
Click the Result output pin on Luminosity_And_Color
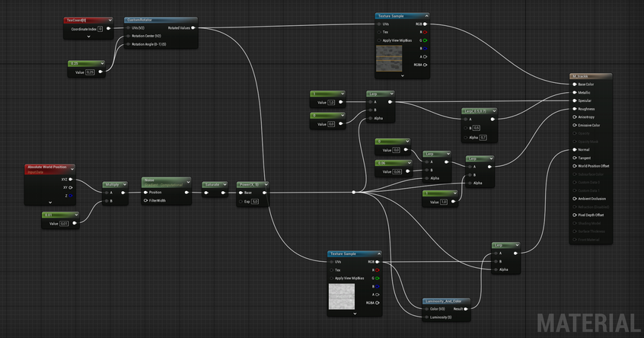coord(465,309)
